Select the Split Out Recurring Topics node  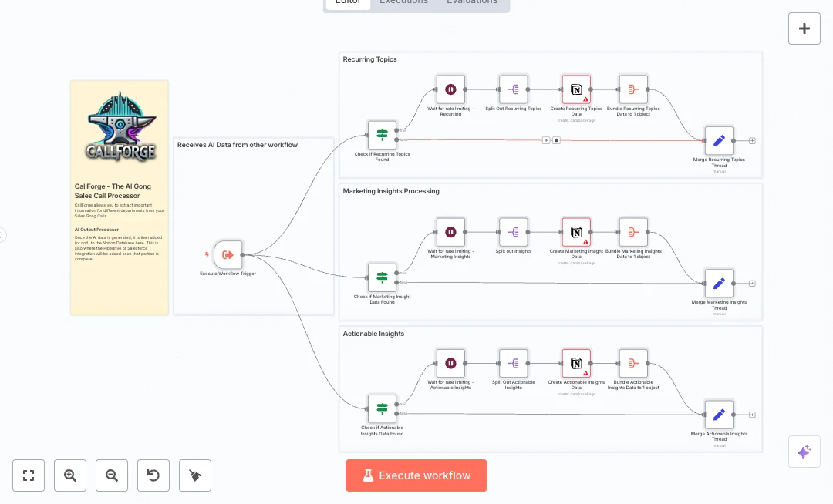tap(514, 89)
